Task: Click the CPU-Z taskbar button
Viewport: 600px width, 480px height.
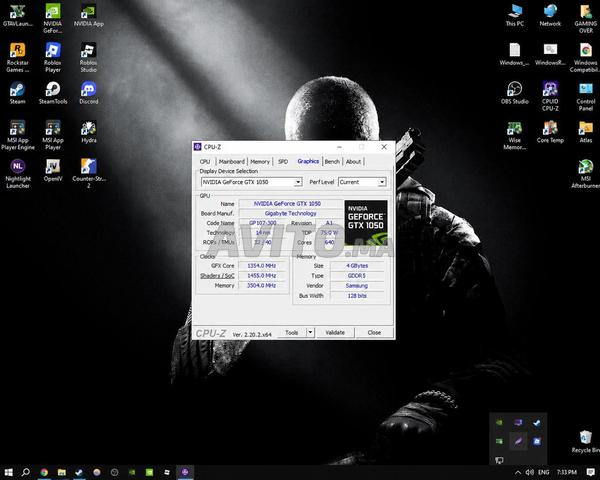Action: 185,472
